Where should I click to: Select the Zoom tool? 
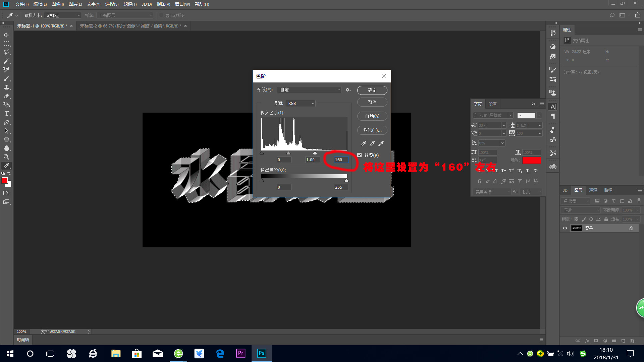coord(6,157)
